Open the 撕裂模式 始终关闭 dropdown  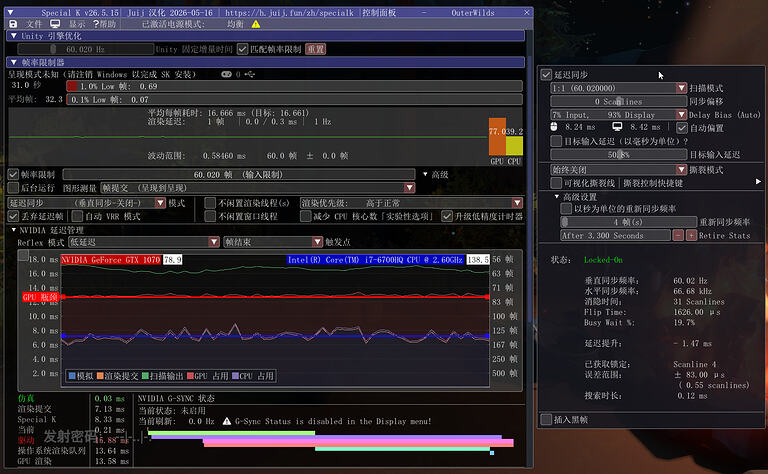click(618, 170)
